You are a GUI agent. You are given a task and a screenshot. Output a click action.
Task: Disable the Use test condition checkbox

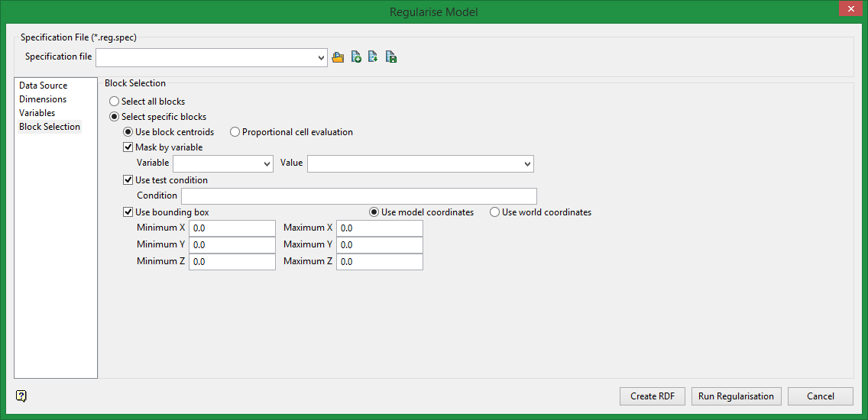(128, 180)
